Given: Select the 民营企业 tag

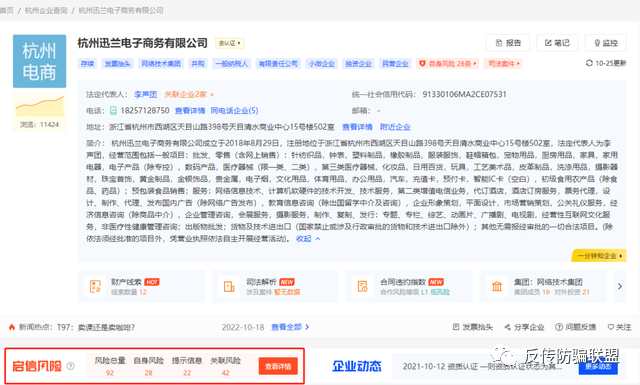Looking at the screenshot, I should point(395,64).
